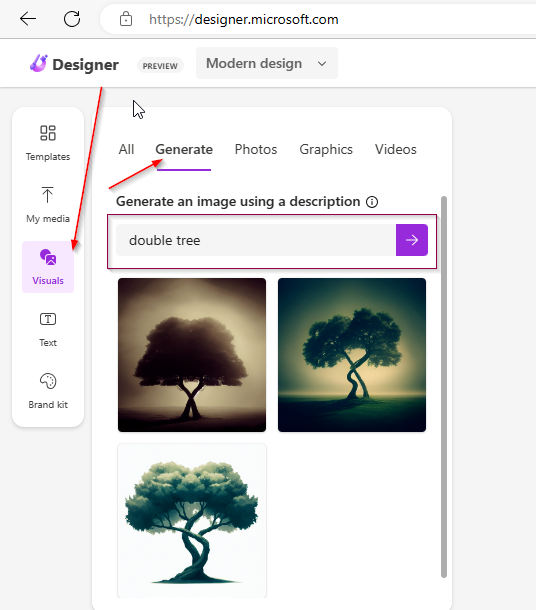This screenshot has width=536, height=610.
Task: Click the browser back arrow
Action: 28,19
